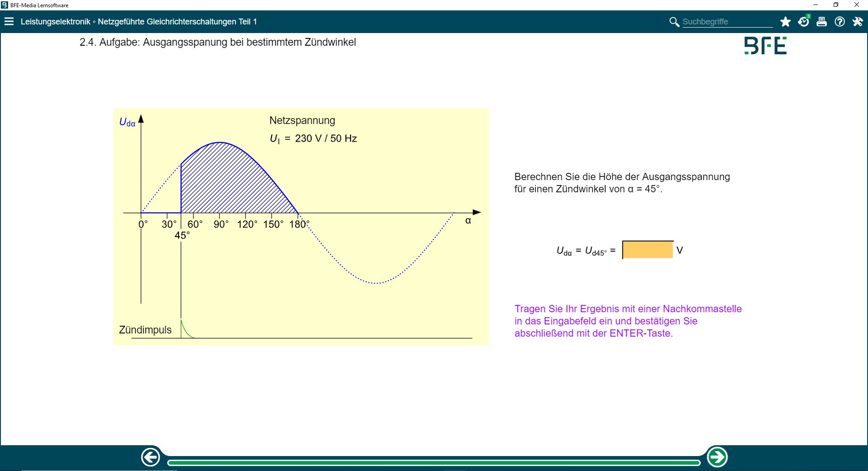868x471 pixels.
Task: Open Netzgeführte Gleichrichterschaltungen Teil 1 breadcrumb
Action: click(x=177, y=22)
